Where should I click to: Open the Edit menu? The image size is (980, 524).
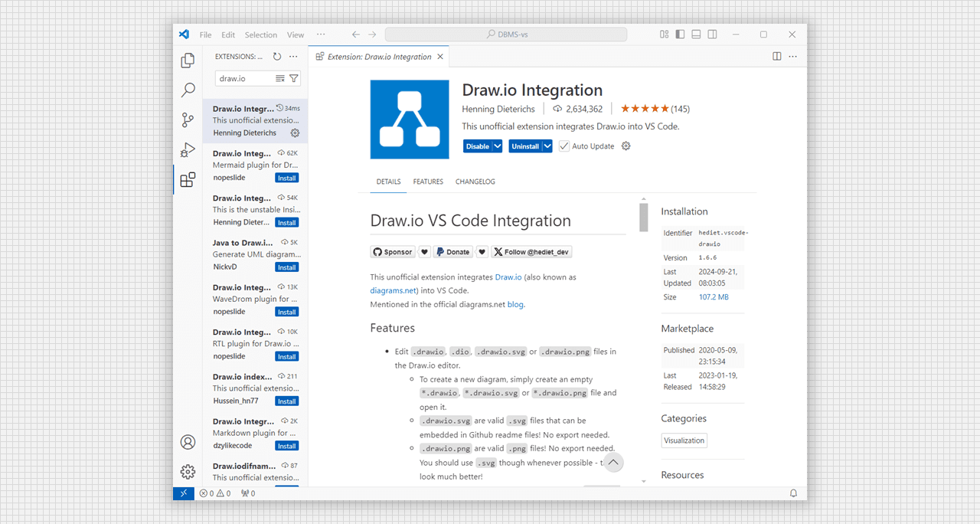pos(228,34)
